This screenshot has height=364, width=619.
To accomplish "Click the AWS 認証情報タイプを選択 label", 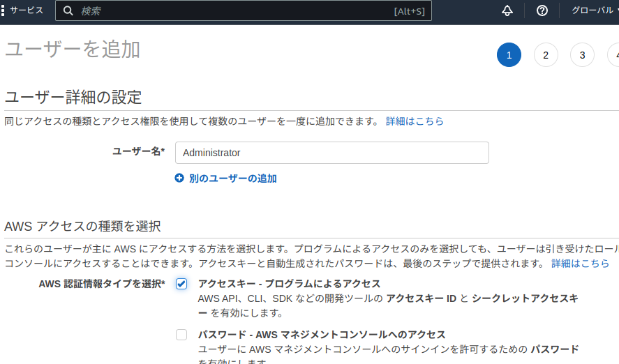I will coord(101,284).
